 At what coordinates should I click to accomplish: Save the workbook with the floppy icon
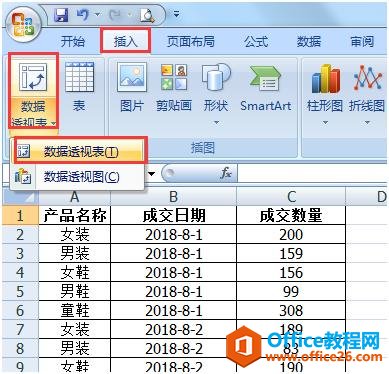pos(61,15)
